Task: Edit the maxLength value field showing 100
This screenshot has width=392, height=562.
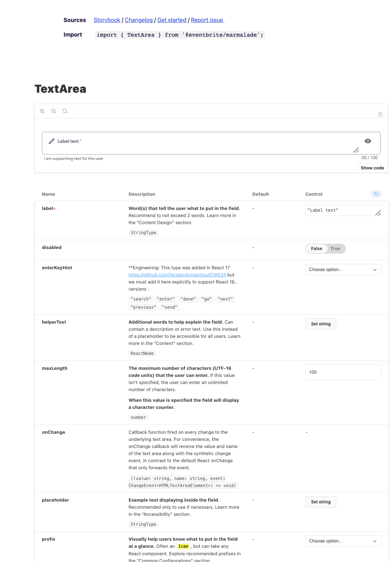Action: [x=343, y=372]
